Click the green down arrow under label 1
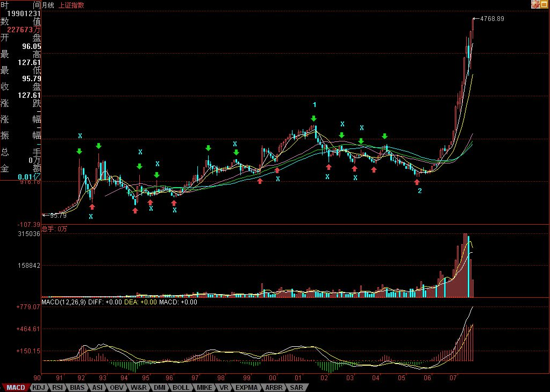The image size is (550, 392). [x=314, y=118]
